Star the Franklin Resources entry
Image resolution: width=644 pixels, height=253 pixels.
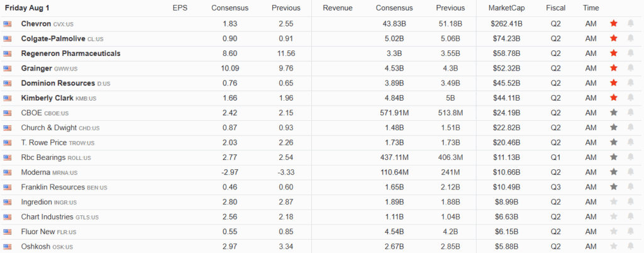[x=614, y=188]
